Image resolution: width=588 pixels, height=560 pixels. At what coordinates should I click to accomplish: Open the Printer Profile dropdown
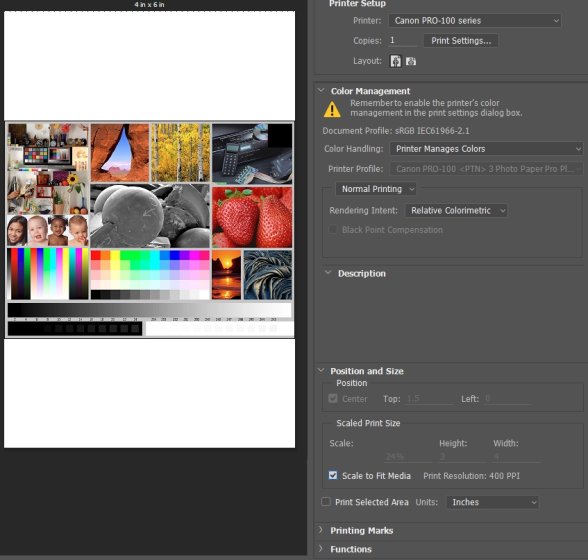[486, 169]
